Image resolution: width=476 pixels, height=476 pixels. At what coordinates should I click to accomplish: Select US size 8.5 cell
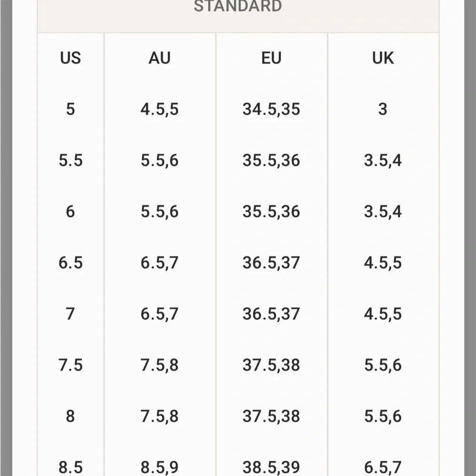[x=70, y=467]
